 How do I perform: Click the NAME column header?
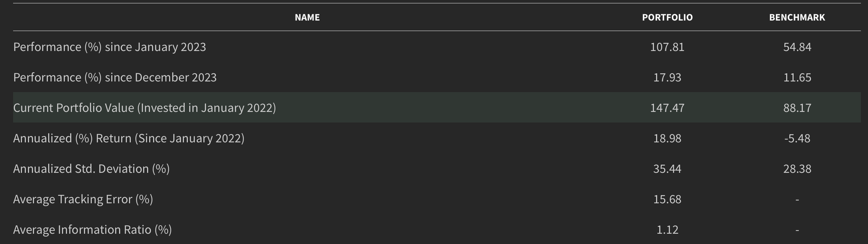[307, 17]
